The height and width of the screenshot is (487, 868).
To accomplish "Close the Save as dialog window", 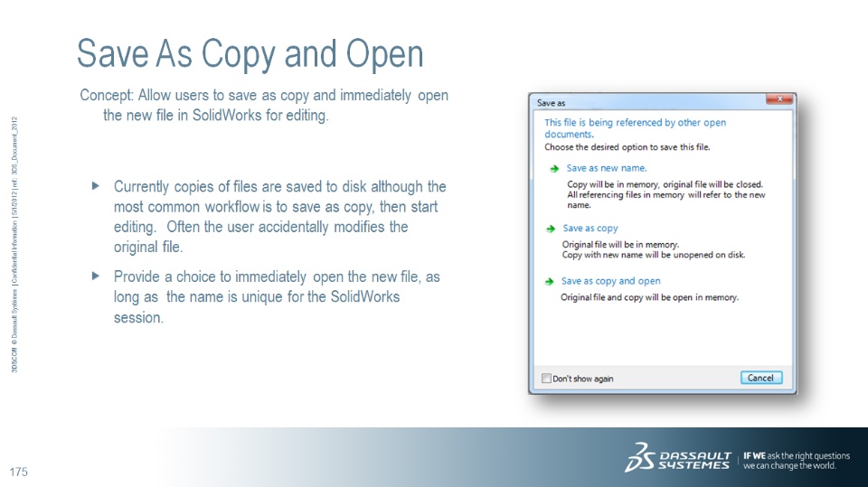I will click(x=779, y=99).
